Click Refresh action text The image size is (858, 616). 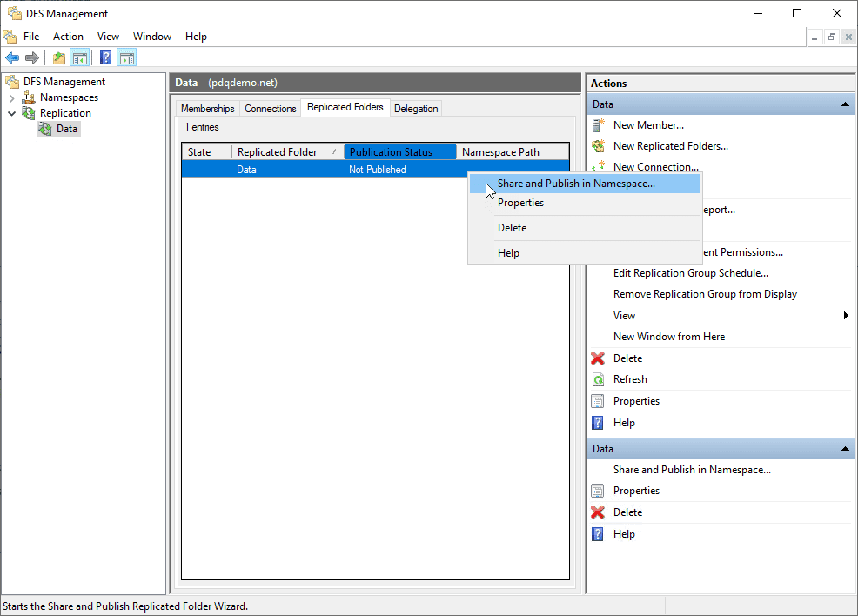[630, 379]
